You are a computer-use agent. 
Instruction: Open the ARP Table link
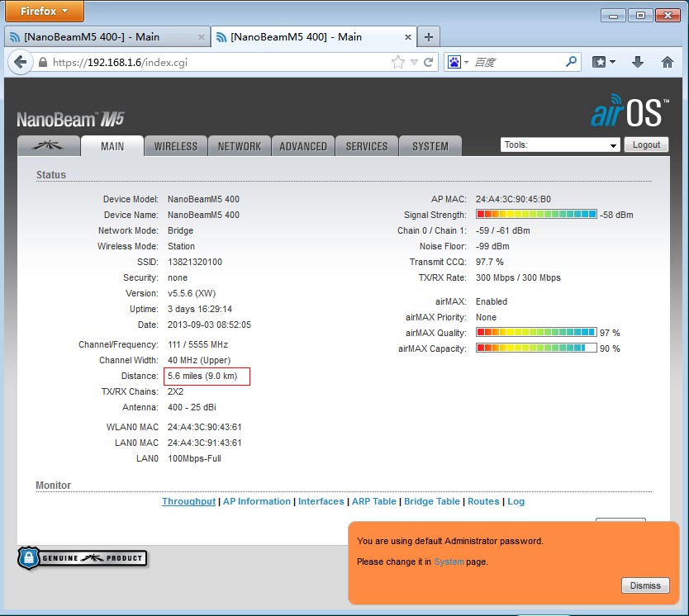[x=374, y=501]
